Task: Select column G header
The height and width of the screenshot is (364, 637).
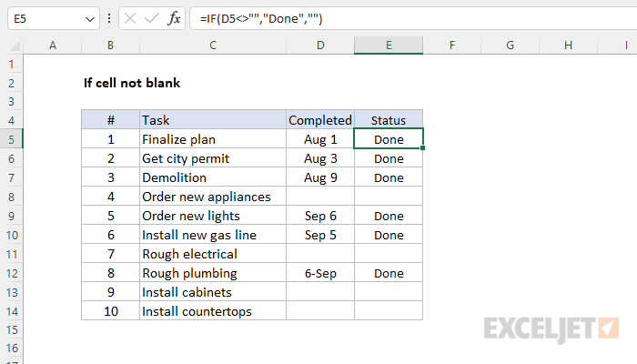Action: (510, 45)
